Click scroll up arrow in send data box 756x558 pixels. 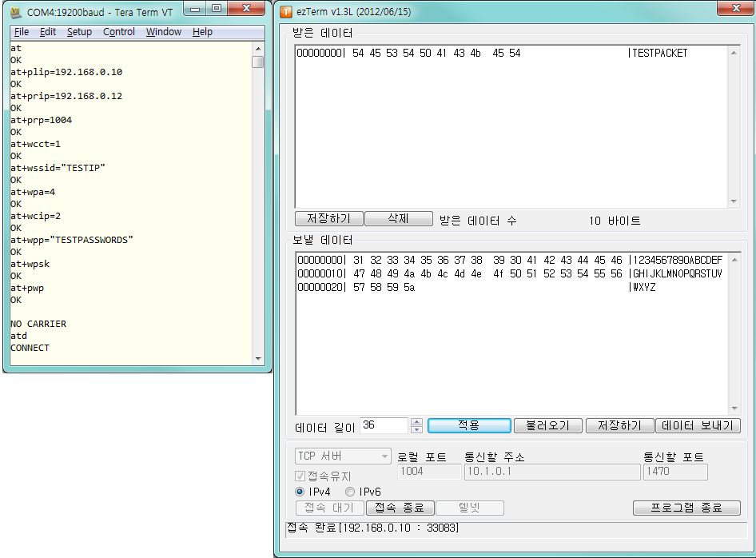(x=734, y=260)
